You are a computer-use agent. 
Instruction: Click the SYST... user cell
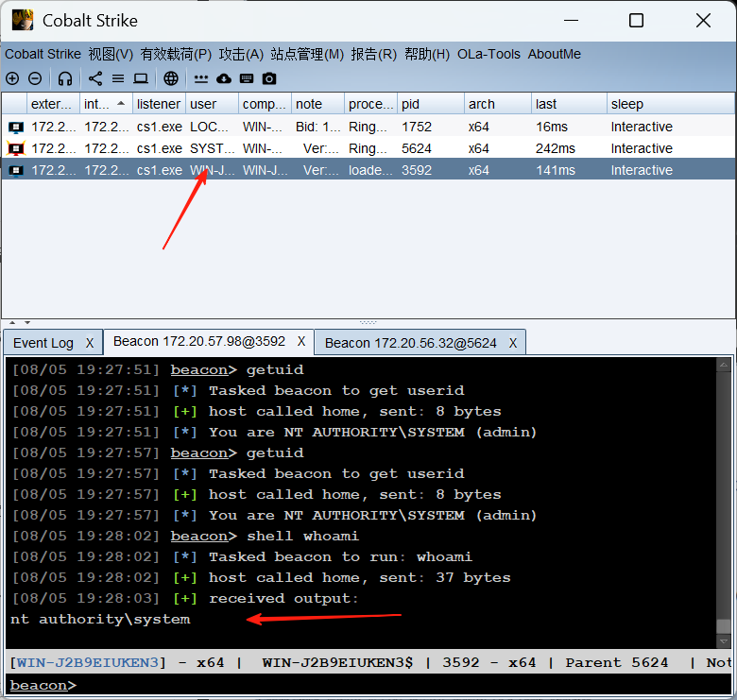point(212,148)
